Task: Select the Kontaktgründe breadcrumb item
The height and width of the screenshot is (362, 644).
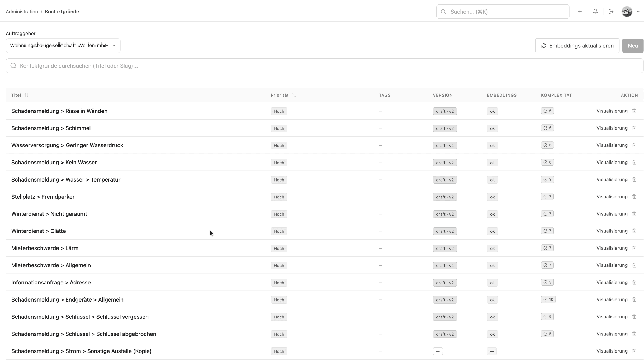Action: coord(62,11)
